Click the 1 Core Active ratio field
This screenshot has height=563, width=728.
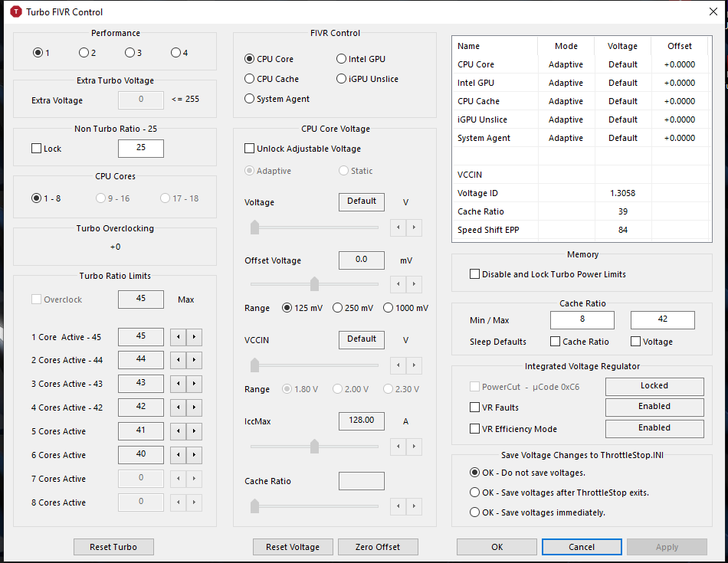pos(141,337)
